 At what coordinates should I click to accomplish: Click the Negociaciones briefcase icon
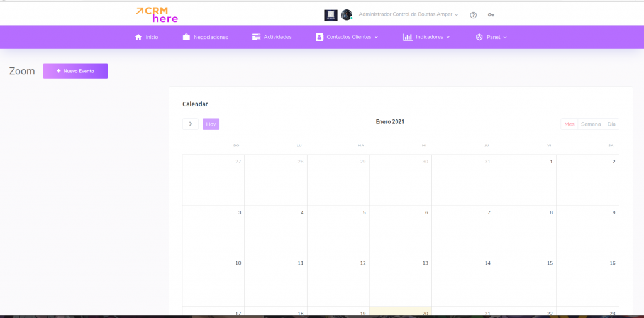[x=186, y=37]
